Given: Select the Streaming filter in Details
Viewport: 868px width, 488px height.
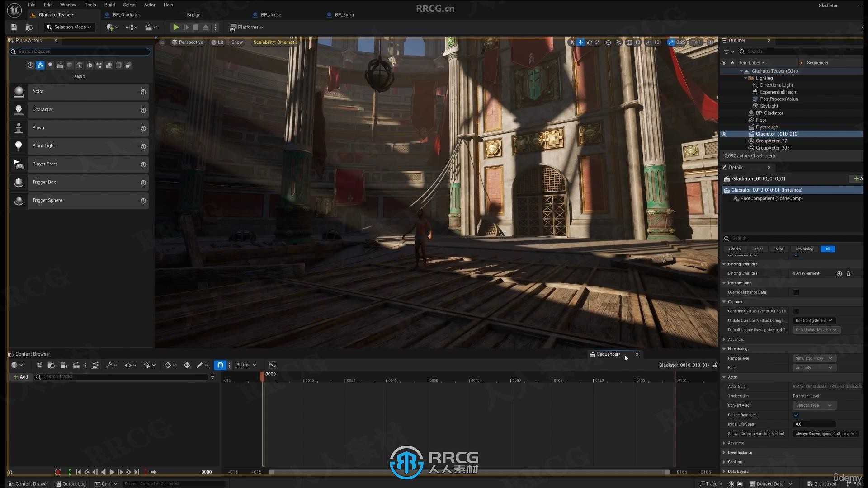Looking at the screenshot, I should (804, 249).
